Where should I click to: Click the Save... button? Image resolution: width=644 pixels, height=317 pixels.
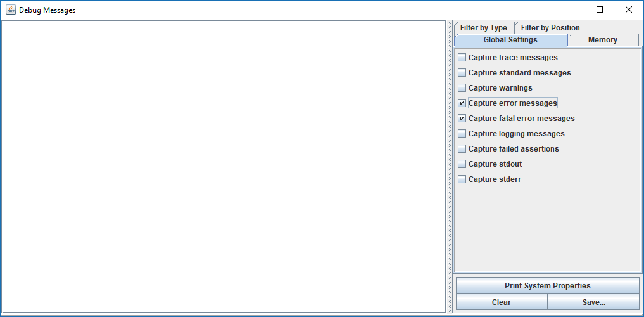click(x=593, y=302)
